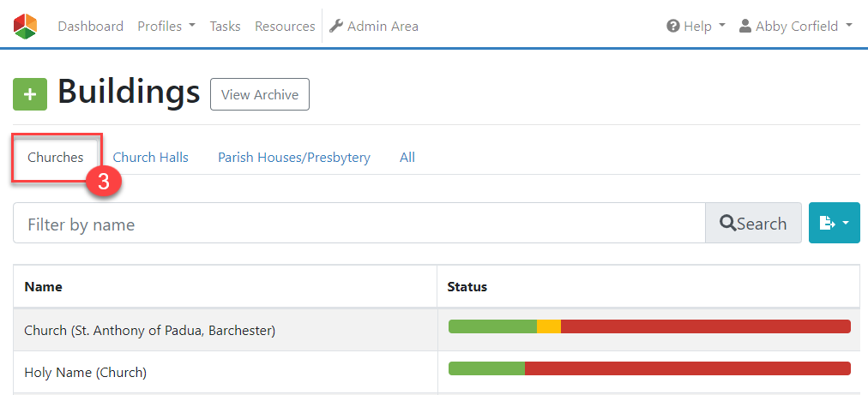Switch to the All tab
The height and width of the screenshot is (395, 868).
[x=407, y=158]
